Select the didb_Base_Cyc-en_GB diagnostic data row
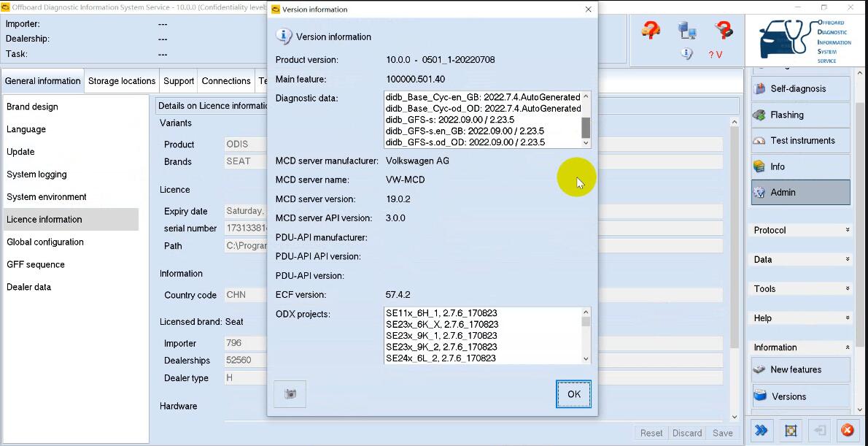Screen dimensions: 868x446 click(x=484, y=97)
